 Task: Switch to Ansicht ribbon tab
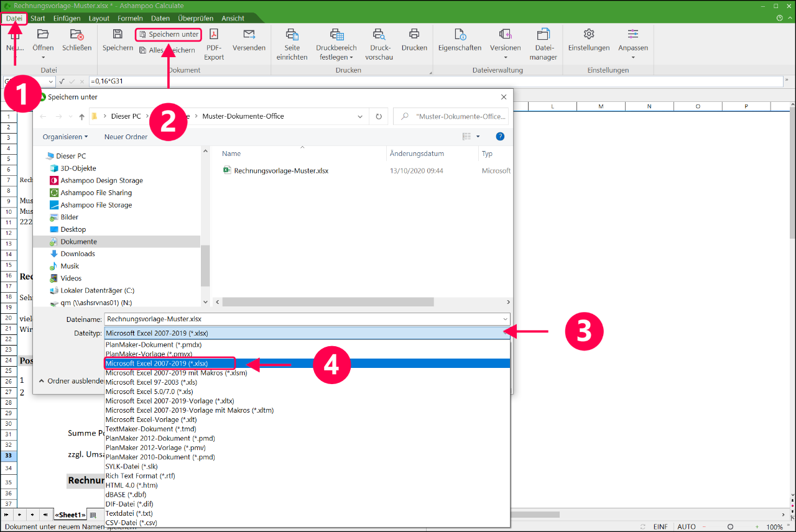point(233,18)
